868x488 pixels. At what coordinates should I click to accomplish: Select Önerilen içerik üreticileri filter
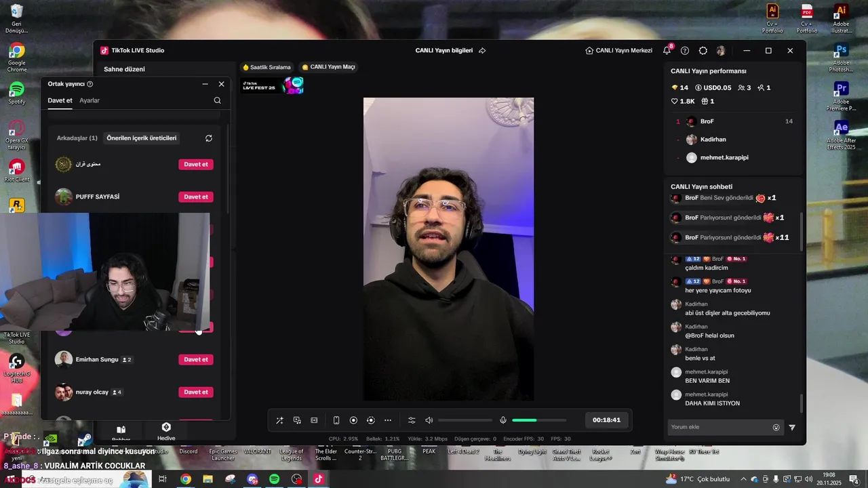pyautogui.click(x=142, y=138)
